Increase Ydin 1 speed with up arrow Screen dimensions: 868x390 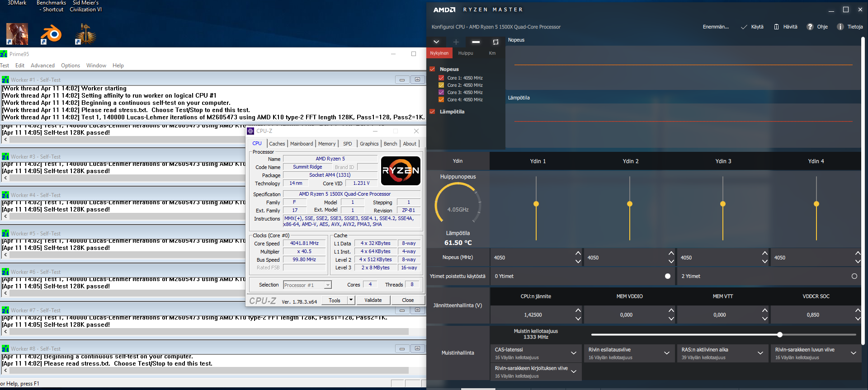click(x=578, y=253)
